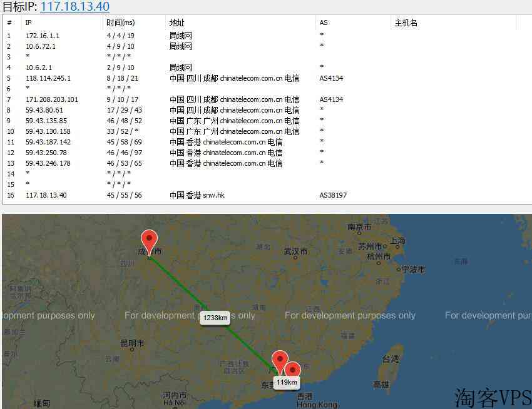This screenshot has height=409, width=532.
Task: Select hop 16 row with IP 117.18.13.40
Action: point(46,195)
